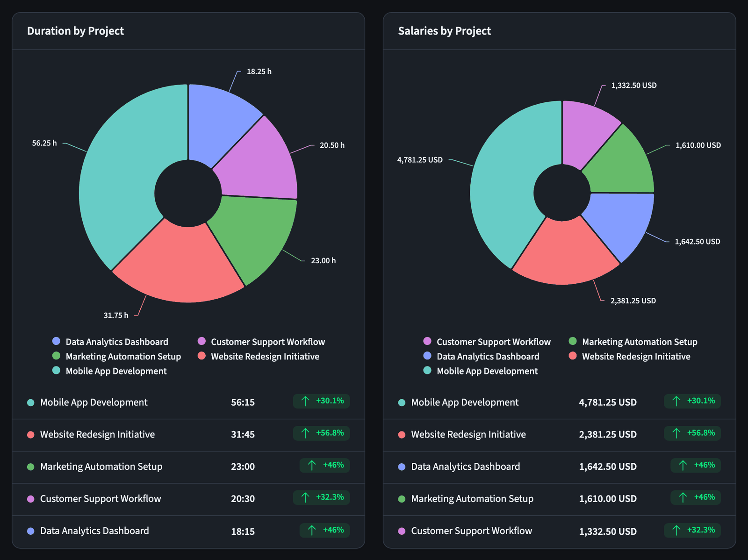Click the 1,610.00 USD value in the Salaries table

608,499
